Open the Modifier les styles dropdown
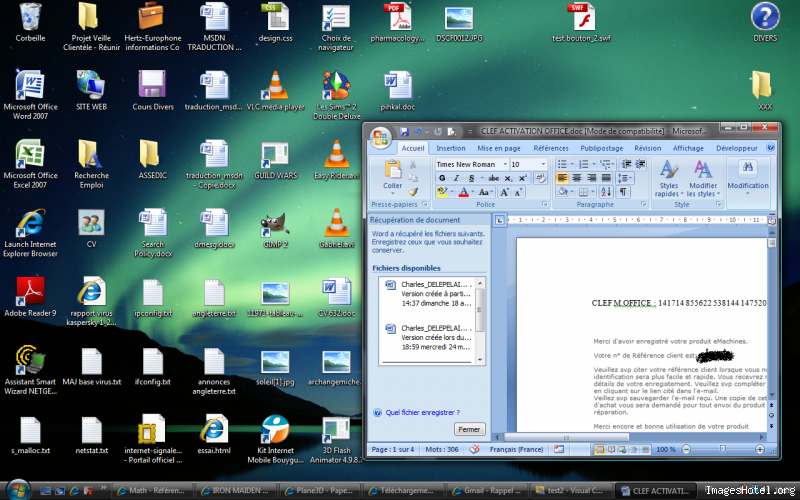Screen dimensions: 800x500 pos(703,178)
